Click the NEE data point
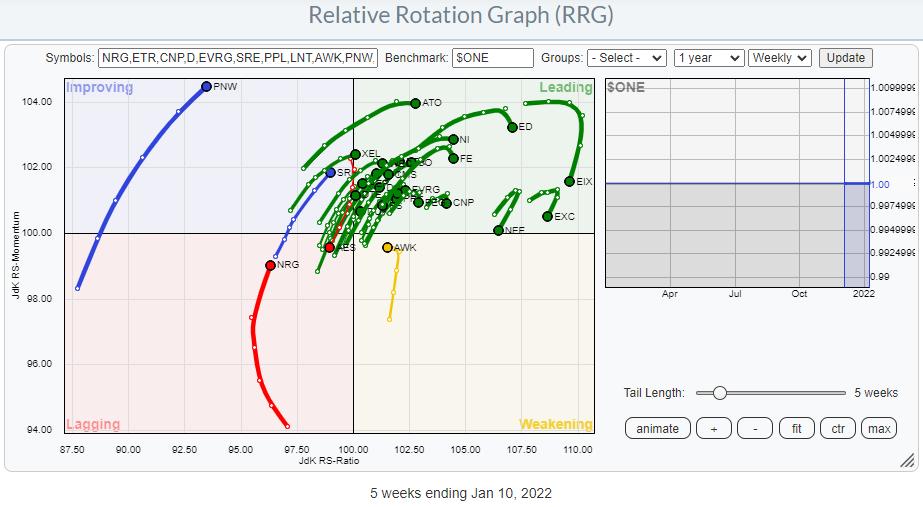 (498, 230)
